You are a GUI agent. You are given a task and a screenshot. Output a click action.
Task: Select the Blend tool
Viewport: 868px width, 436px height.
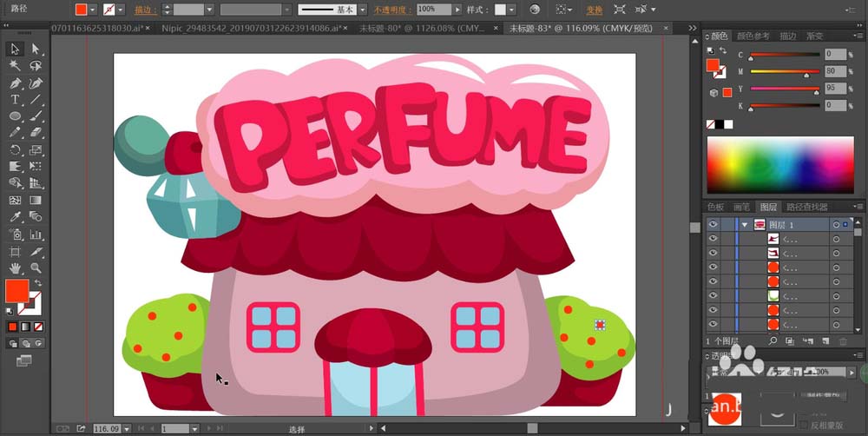36,216
